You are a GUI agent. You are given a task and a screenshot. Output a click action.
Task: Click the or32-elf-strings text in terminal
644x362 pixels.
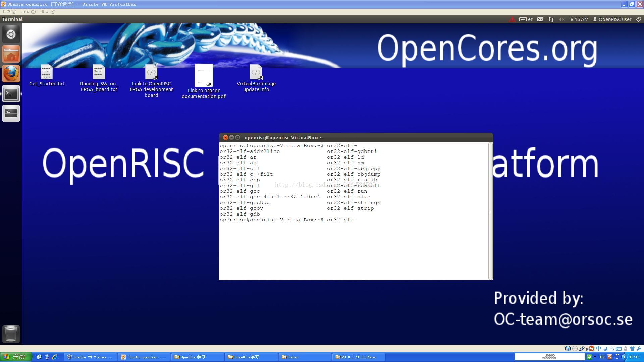coord(354,203)
